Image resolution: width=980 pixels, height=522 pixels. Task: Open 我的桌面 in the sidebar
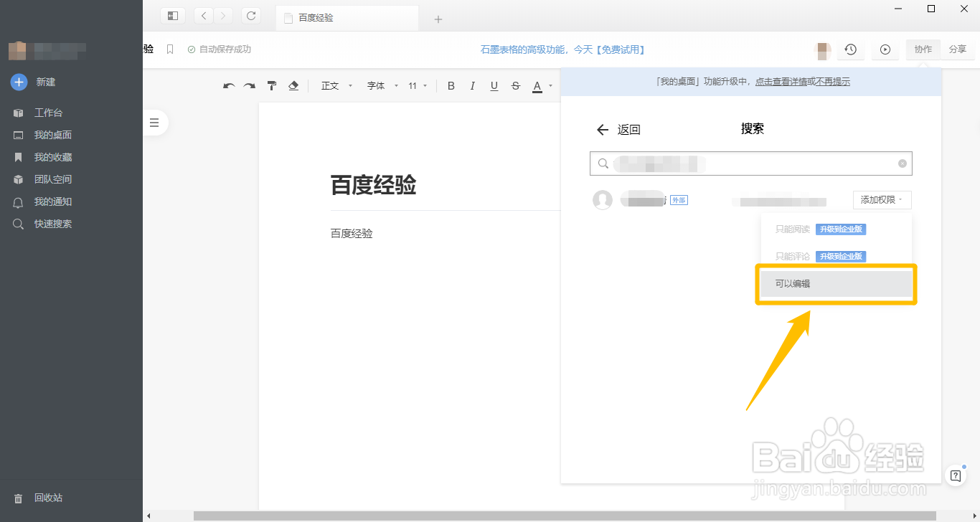(52, 135)
